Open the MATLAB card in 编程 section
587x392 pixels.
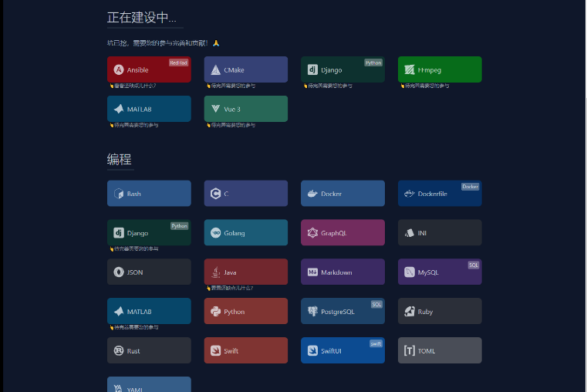tap(149, 311)
